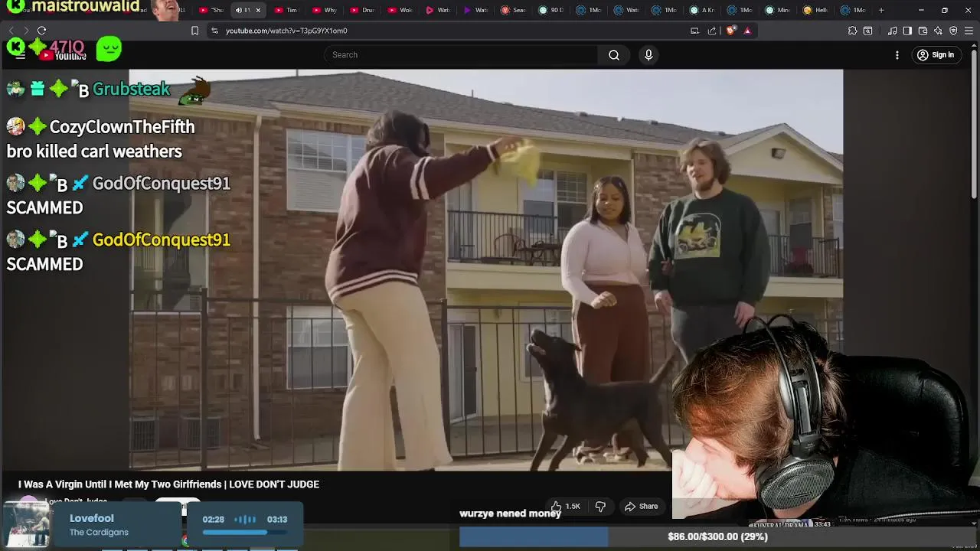Open the Brave Shields lion icon
Screen dimensions: 980x551
[x=730, y=31]
